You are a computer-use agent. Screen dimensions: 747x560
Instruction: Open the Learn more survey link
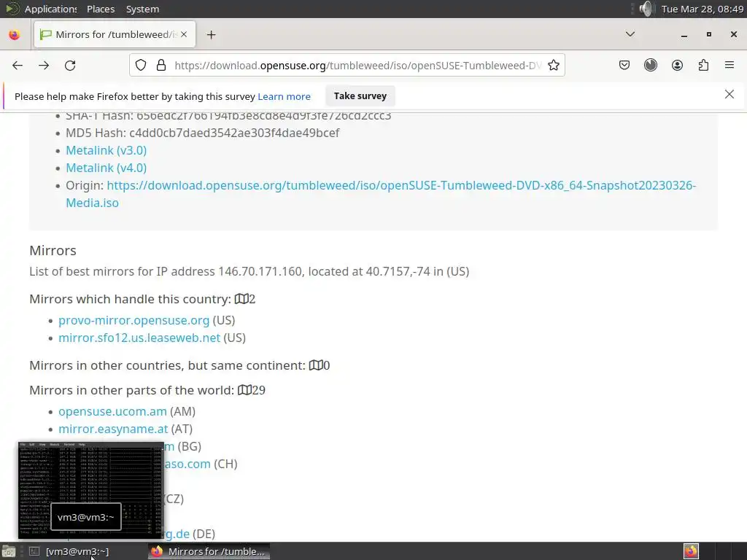coord(284,97)
